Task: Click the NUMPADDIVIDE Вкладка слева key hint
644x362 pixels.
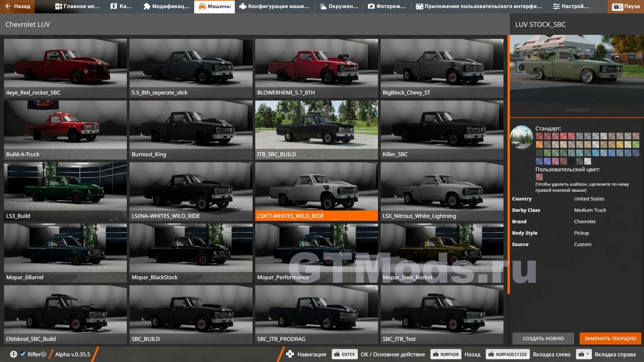Action: tap(508, 354)
